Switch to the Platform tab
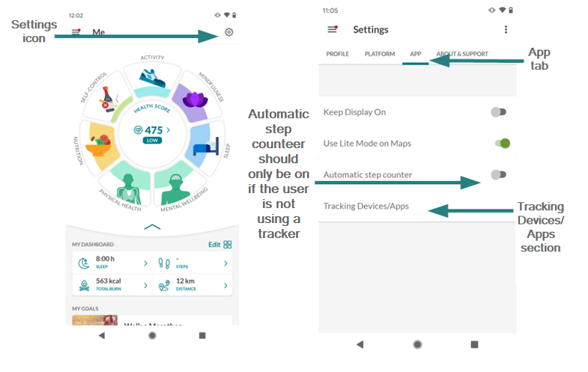 pyautogui.click(x=380, y=54)
